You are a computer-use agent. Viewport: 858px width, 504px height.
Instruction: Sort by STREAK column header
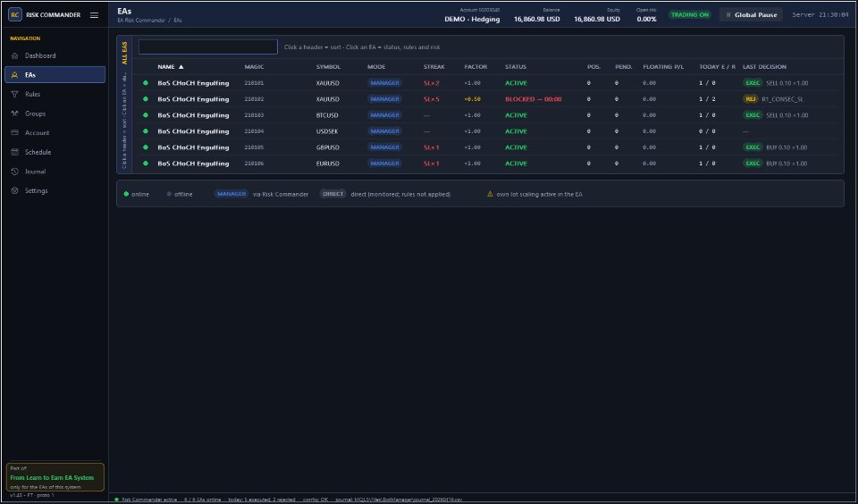(434, 67)
